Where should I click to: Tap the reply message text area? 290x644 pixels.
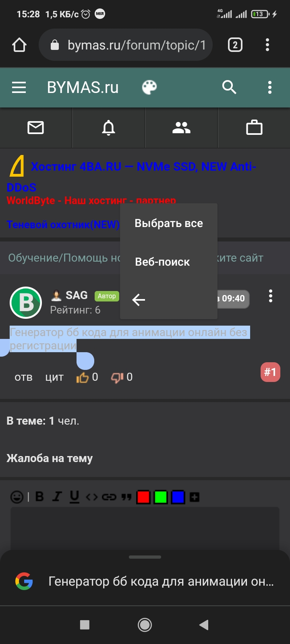(x=145, y=528)
